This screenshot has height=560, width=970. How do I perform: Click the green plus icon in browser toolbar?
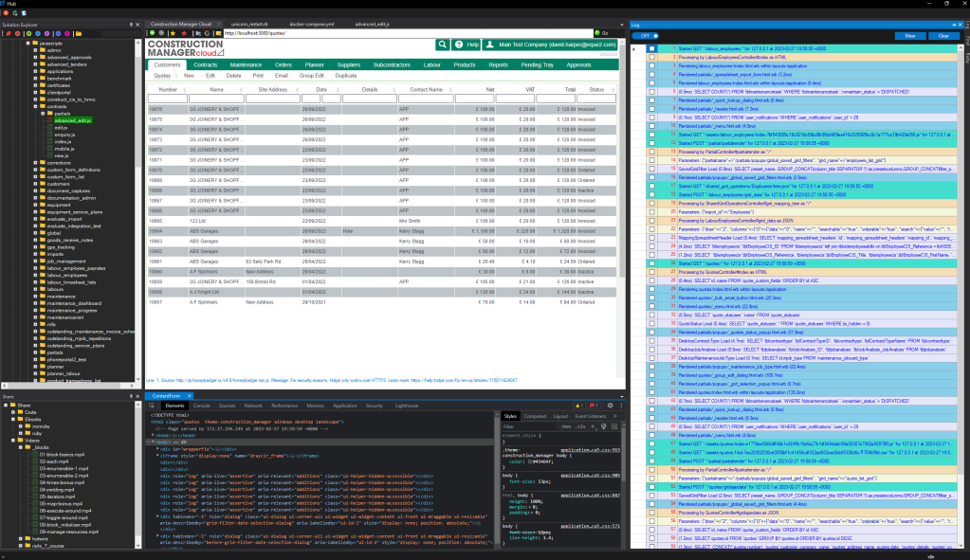152,33
